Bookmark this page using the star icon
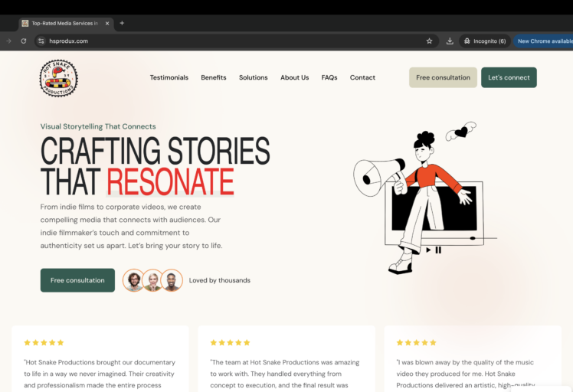The image size is (573, 392). pos(429,41)
